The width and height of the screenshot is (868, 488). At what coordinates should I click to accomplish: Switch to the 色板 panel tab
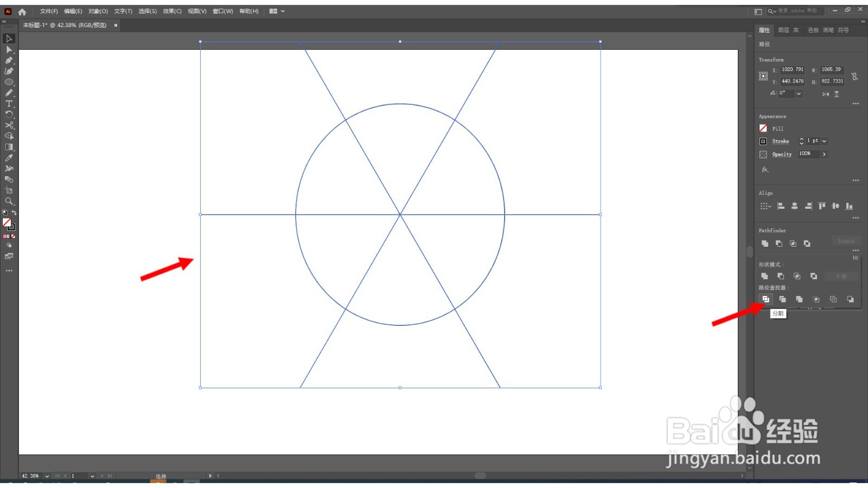click(813, 30)
